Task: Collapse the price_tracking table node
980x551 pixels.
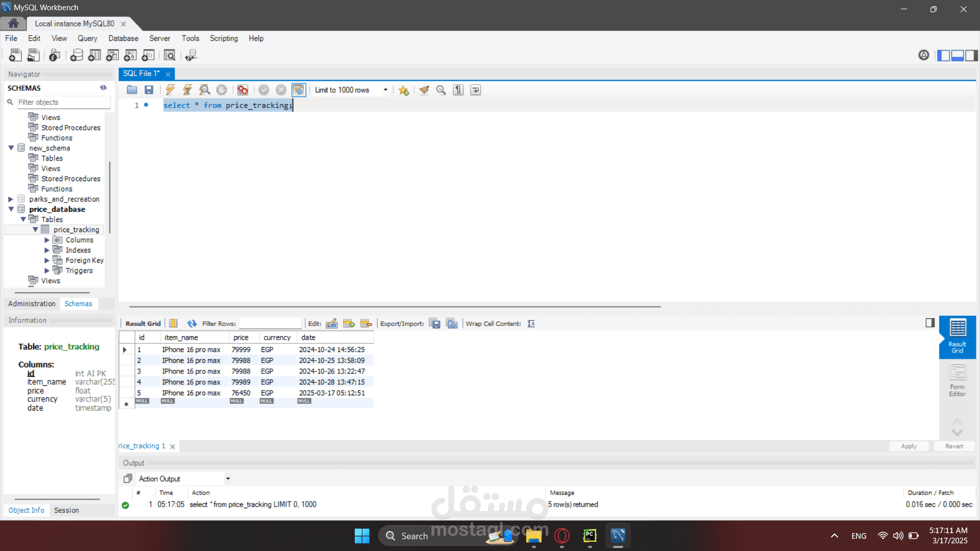Action: [x=35, y=230]
